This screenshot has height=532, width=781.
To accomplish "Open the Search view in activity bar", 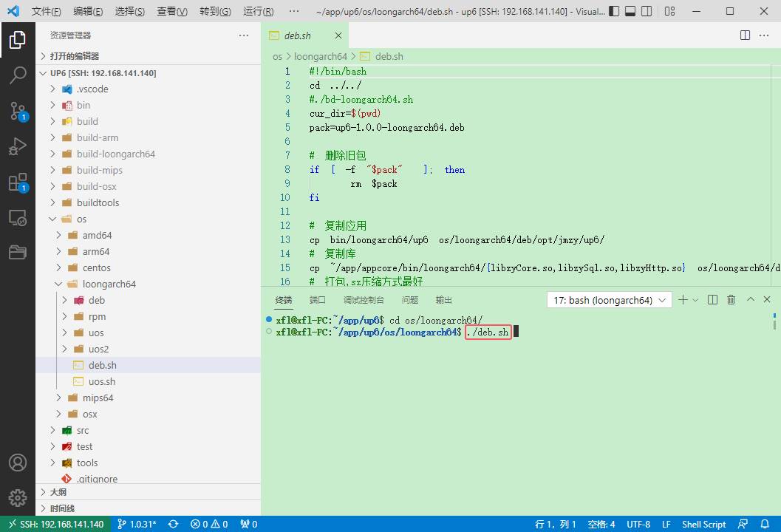I will [17, 75].
